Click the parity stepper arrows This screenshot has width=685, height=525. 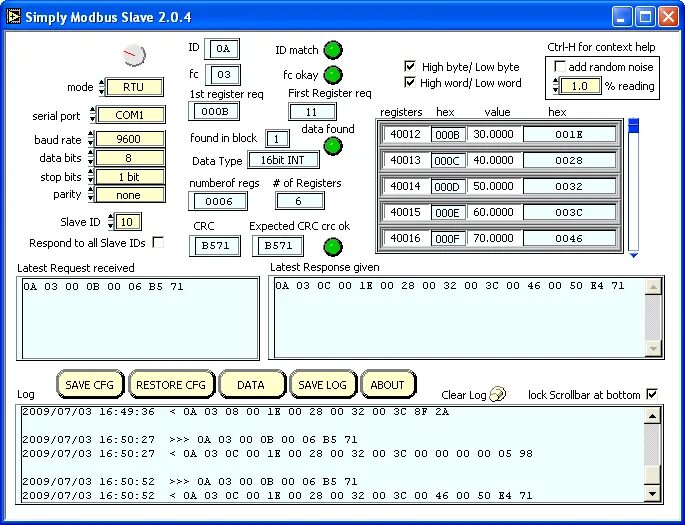tap(90, 194)
